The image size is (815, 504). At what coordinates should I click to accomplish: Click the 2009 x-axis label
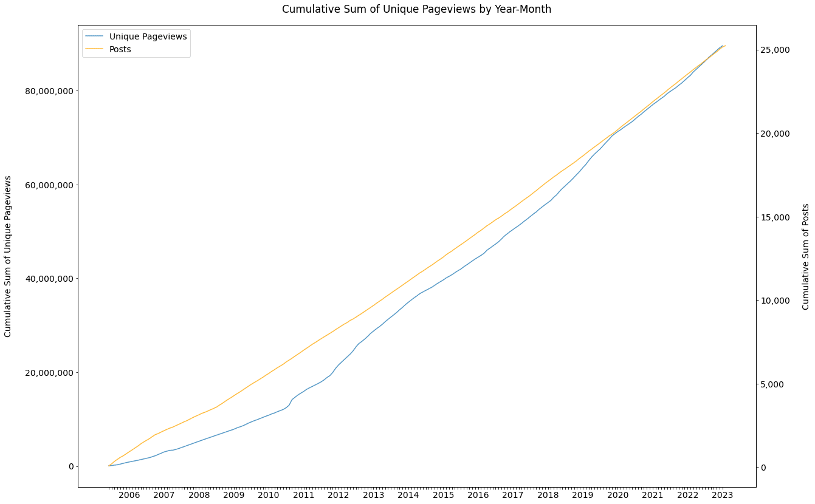(x=233, y=495)
